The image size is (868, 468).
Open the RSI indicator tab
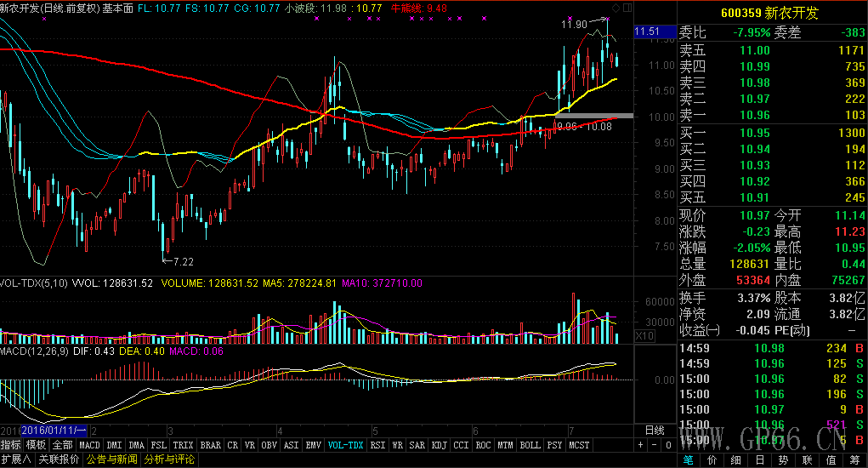click(x=377, y=445)
